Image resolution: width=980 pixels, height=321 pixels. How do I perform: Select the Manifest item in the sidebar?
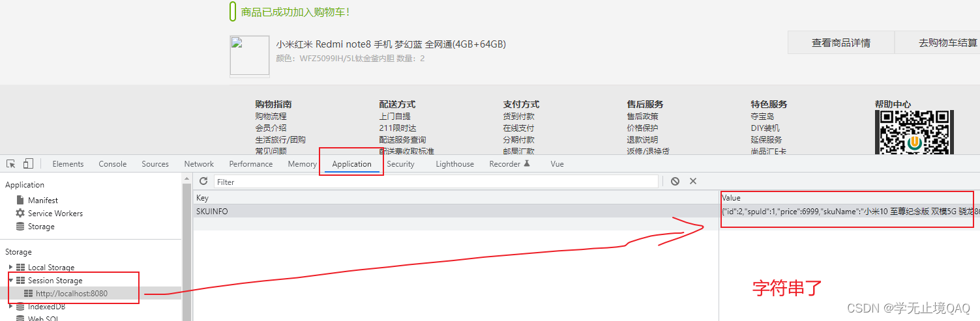43,200
